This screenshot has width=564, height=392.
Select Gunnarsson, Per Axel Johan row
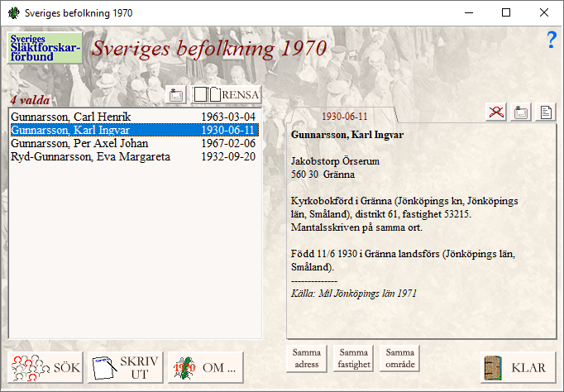click(133, 143)
